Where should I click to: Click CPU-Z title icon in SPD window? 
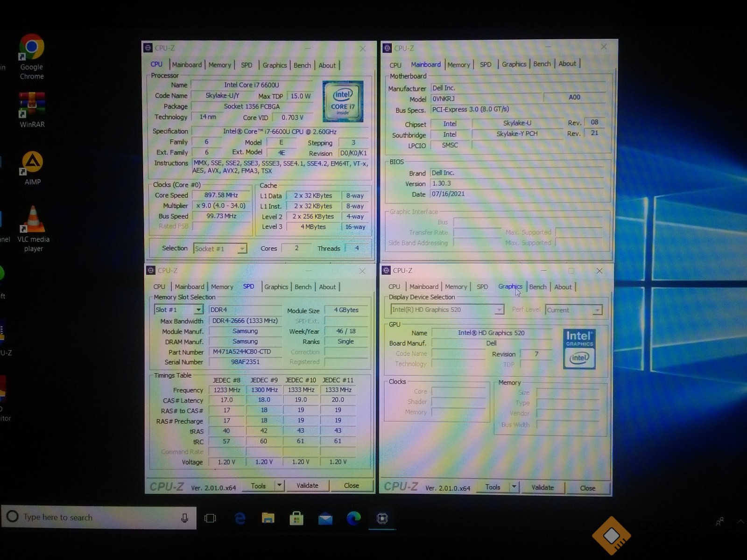pyautogui.click(x=151, y=270)
